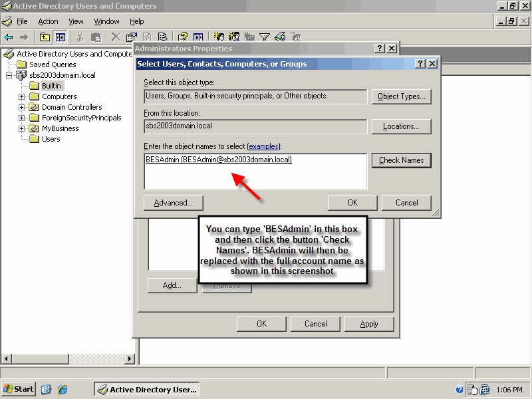Collapse the sbs2003domain.local tree node
The image size is (532, 399).
pos(9,75)
